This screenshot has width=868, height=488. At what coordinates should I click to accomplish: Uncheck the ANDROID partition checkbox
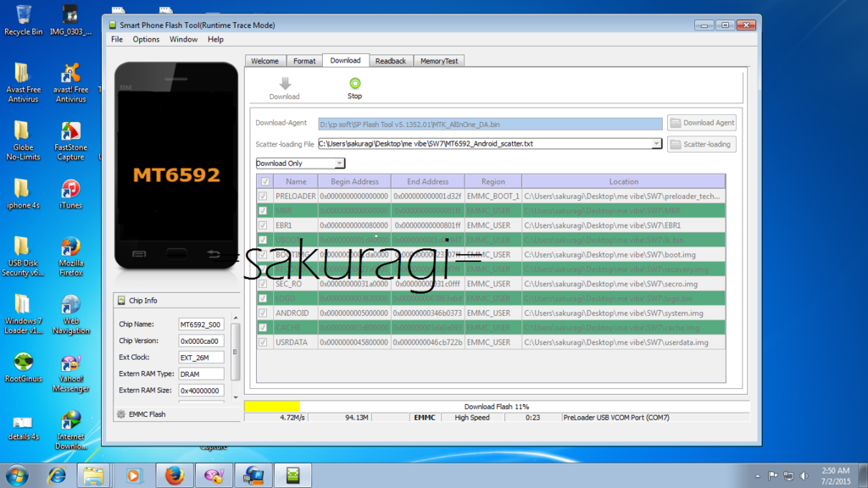(x=263, y=313)
